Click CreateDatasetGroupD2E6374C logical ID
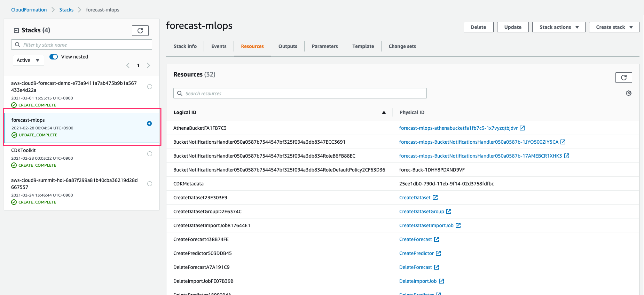The image size is (644, 295). pos(207,212)
